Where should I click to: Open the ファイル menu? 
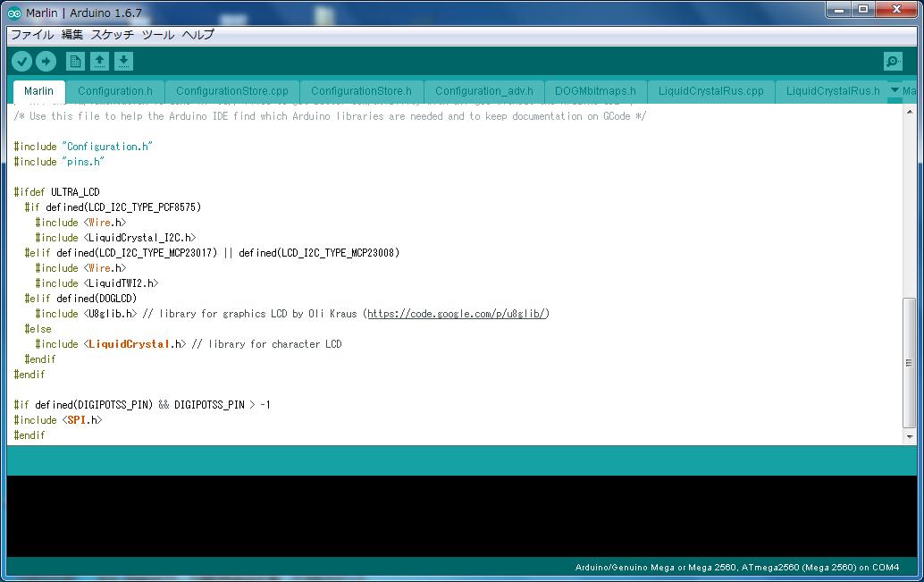pyautogui.click(x=32, y=35)
